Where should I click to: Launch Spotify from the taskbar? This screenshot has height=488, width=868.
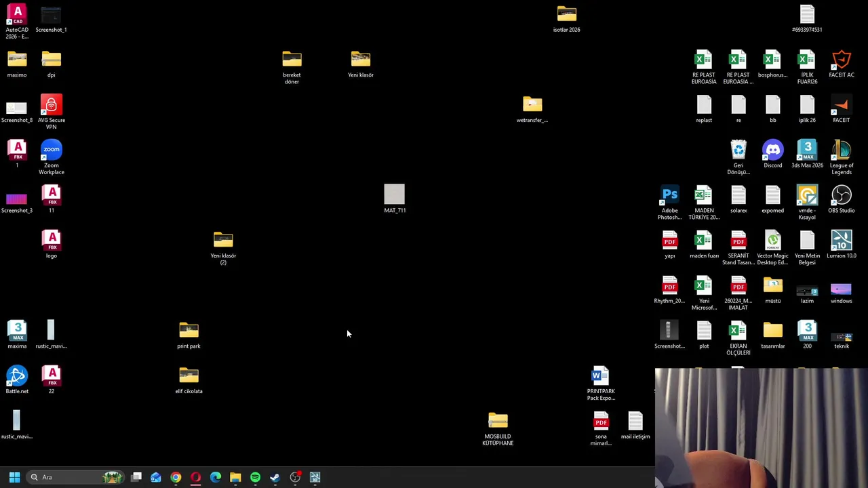coord(255,477)
